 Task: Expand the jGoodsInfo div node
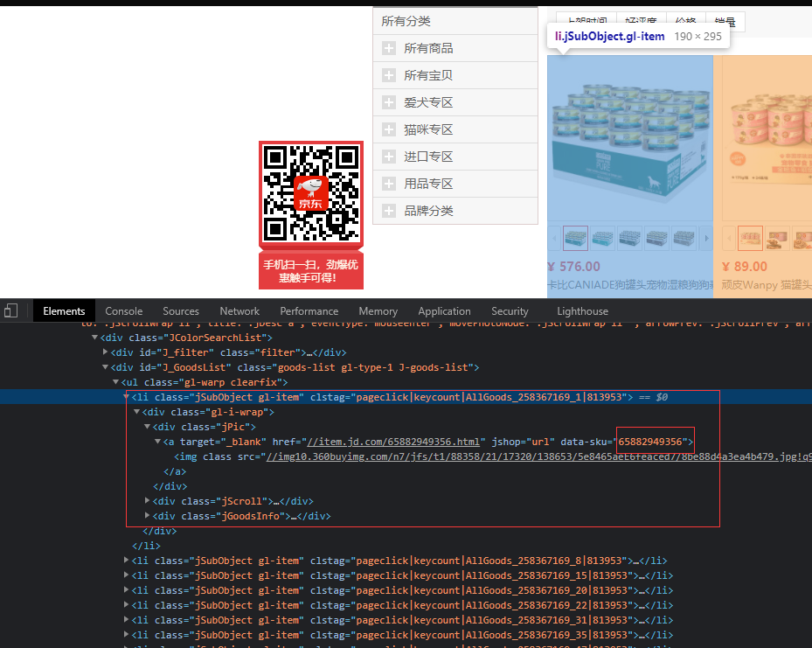[x=147, y=515]
